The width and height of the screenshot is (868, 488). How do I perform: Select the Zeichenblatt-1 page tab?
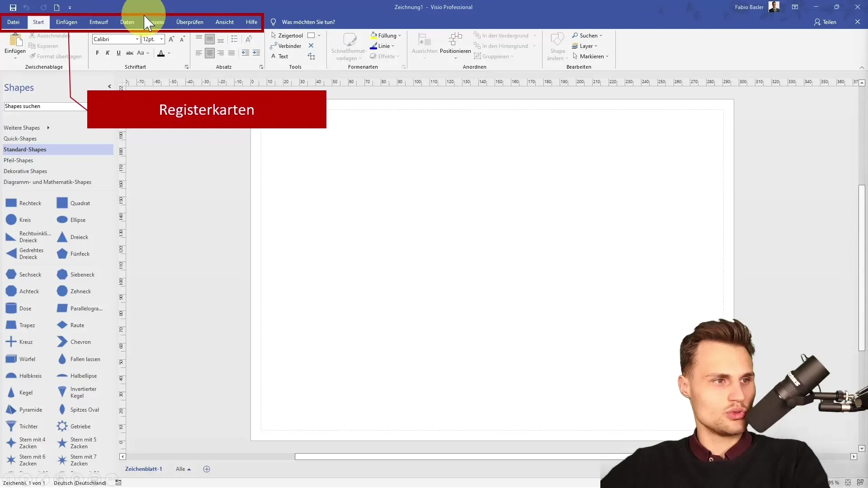[143, 469]
